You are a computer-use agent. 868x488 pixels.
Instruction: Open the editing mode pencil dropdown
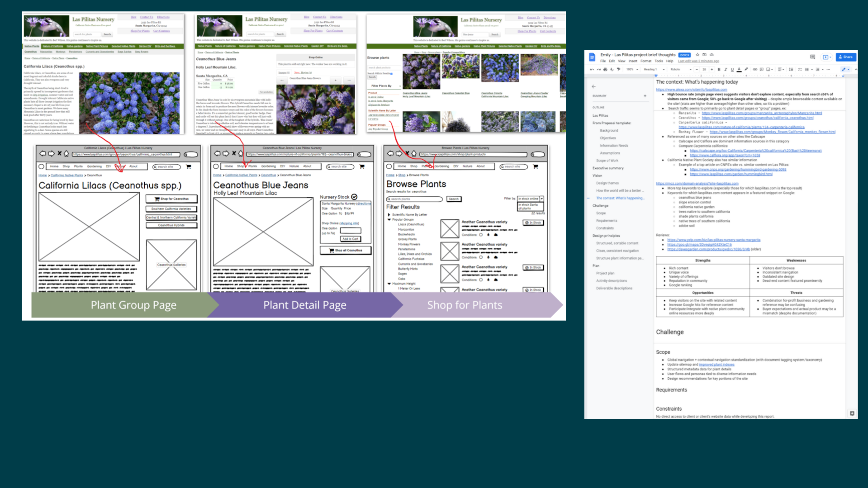[845, 69]
